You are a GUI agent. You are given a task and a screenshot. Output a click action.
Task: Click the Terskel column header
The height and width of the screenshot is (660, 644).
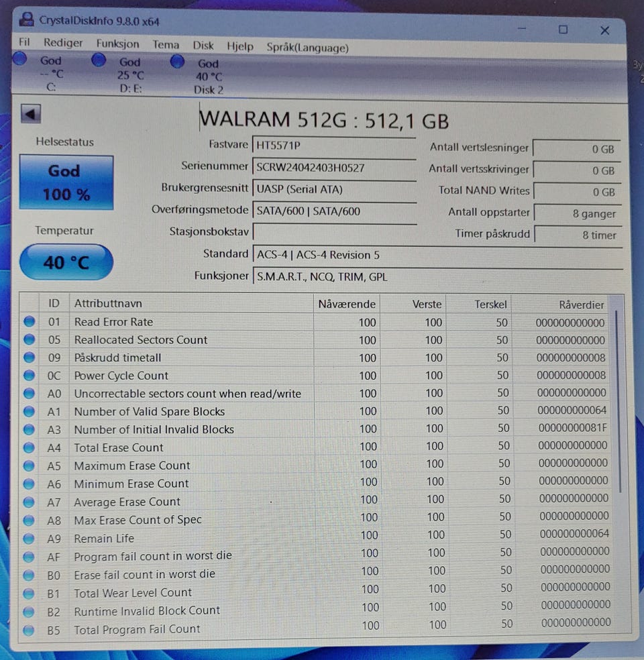478,305
